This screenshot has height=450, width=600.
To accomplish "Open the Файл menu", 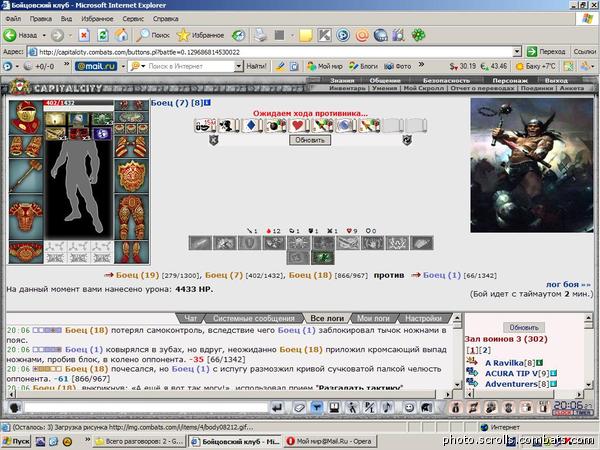I will [13, 19].
